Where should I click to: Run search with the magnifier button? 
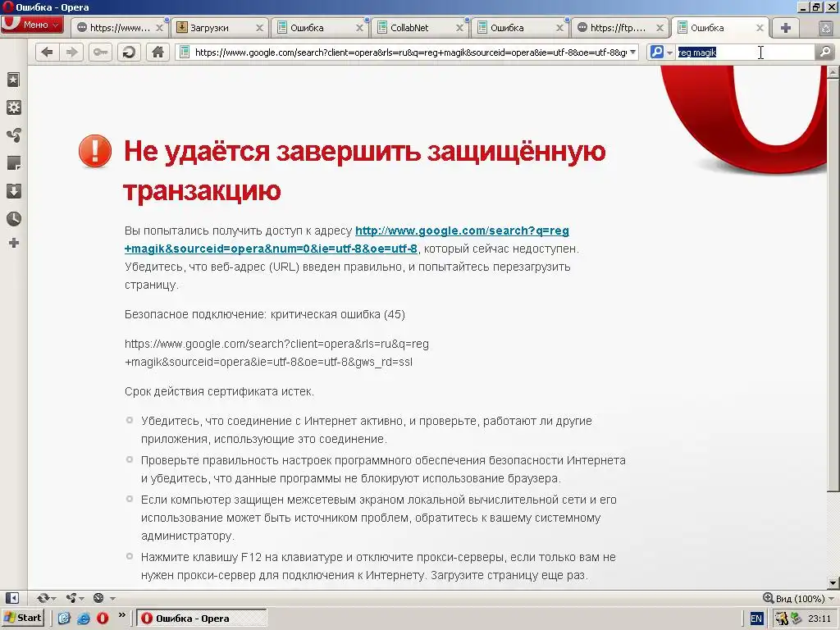[825, 52]
